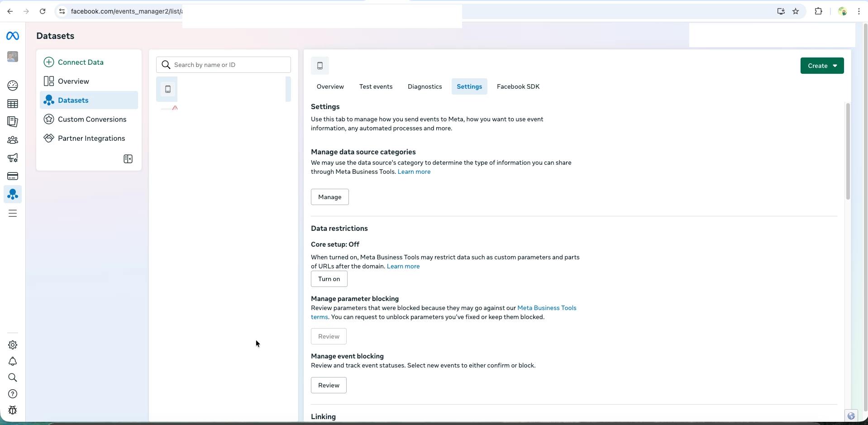Open Overview in side menu

[x=89, y=81]
